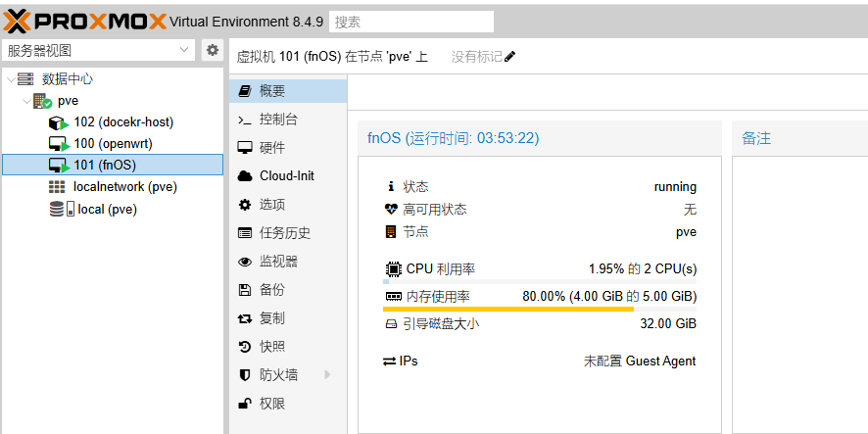Open the 监视器 monitor menu item

[x=278, y=262]
